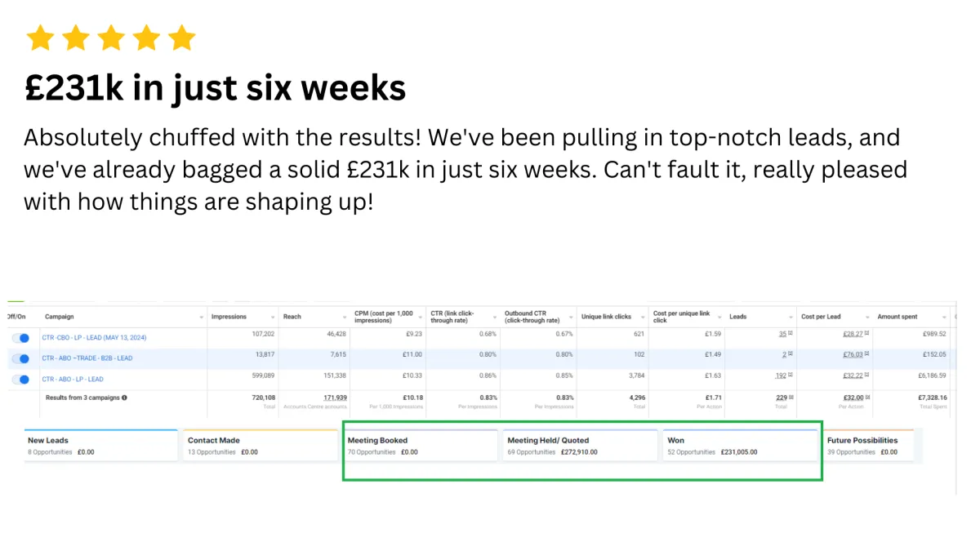Select the New Leads pipeline stage card
The width and height of the screenshot is (980, 551).
tap(101, 446)
